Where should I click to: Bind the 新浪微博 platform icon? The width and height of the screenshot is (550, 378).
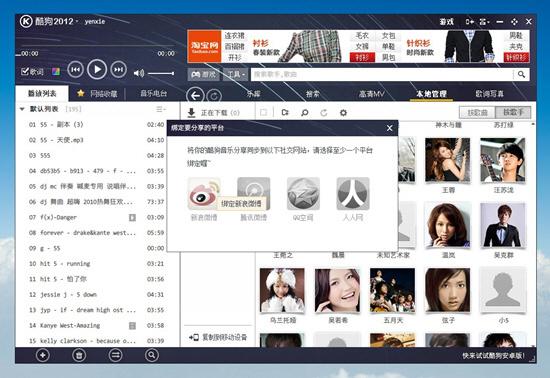[x=204, y=194]
